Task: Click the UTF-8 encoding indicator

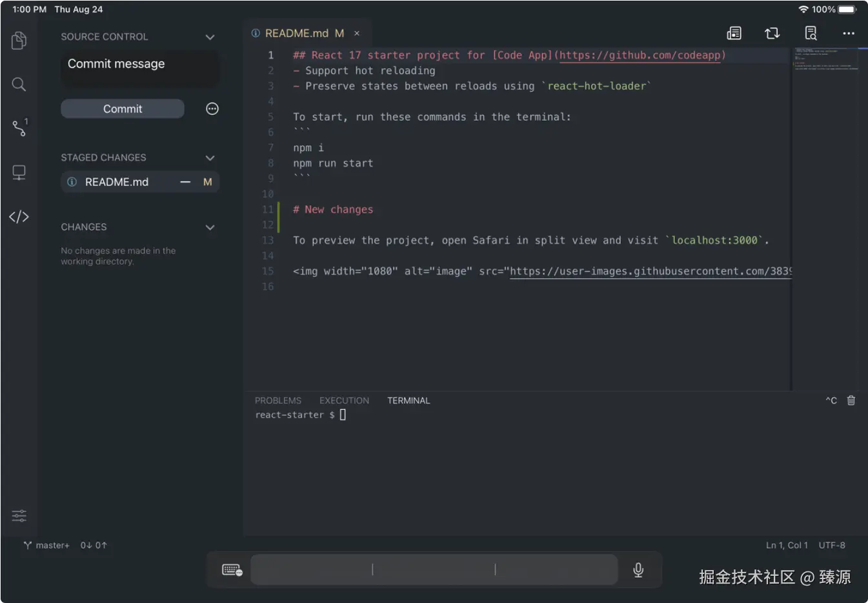Action: coord(832,545)
